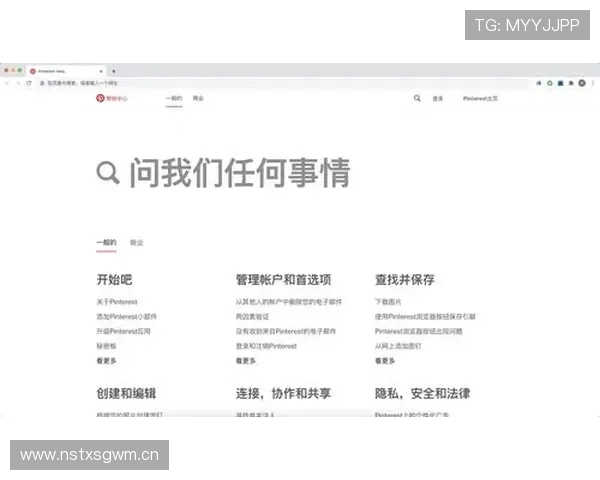The height and width of the screenshot is (480, 600).
Task: Open the 开始吧 section heading
Action: tap(114, 280)
